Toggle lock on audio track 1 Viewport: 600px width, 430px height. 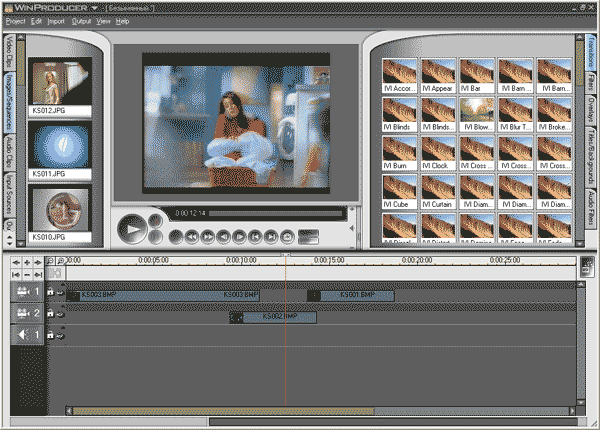[x=50, y=335]
